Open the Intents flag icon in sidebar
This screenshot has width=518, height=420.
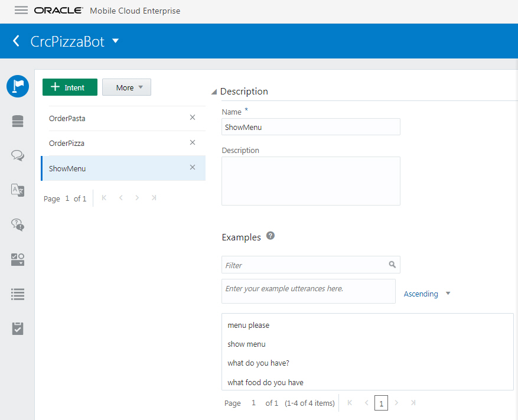18,86
